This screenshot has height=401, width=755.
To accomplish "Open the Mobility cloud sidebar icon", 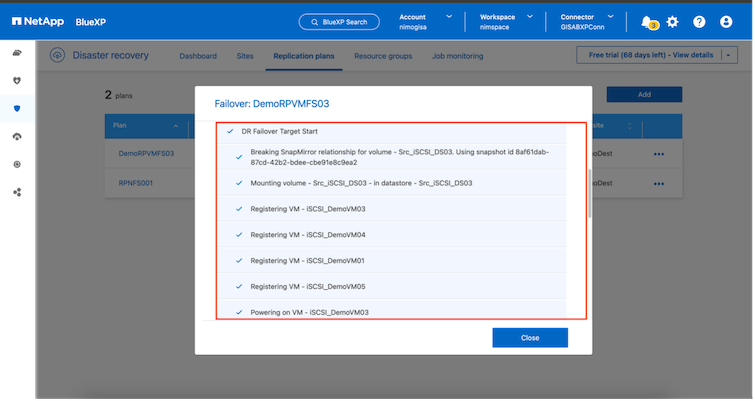I will coord(17,136).
